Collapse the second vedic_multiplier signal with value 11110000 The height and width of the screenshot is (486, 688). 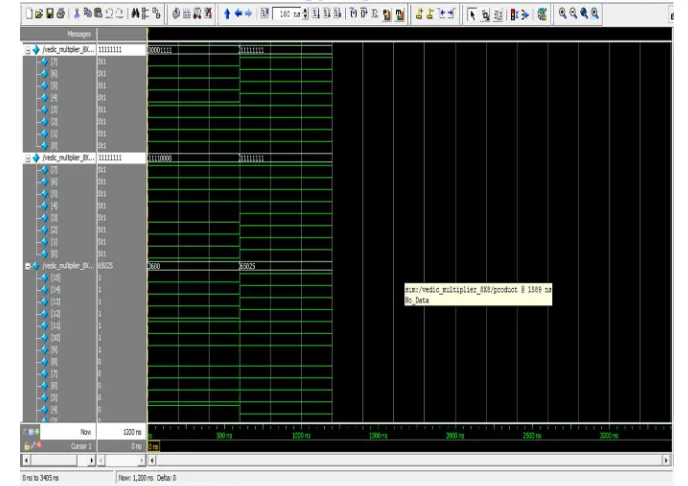(x=28, y=158)
